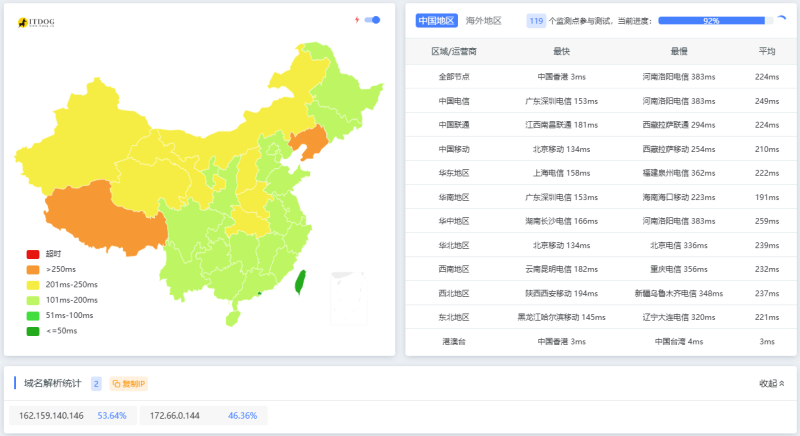Select the 华北地区 row label
This screenshot has width=800, height=436.
(454, 245)
